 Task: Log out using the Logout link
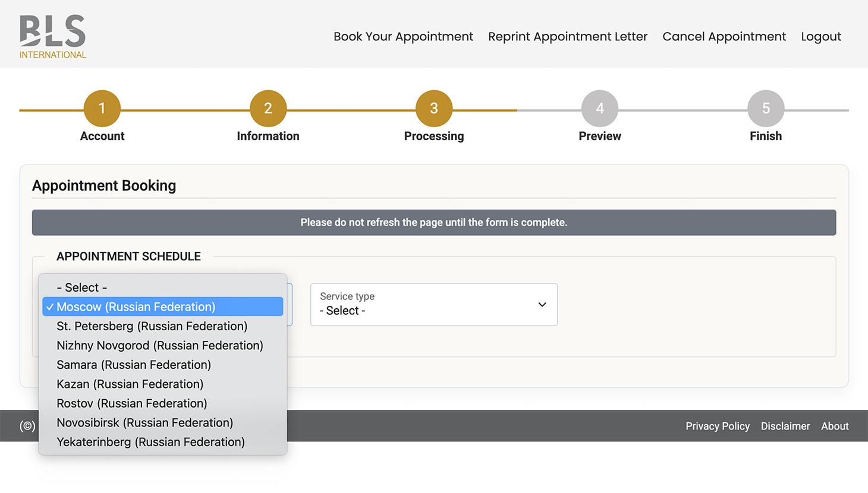820,36
